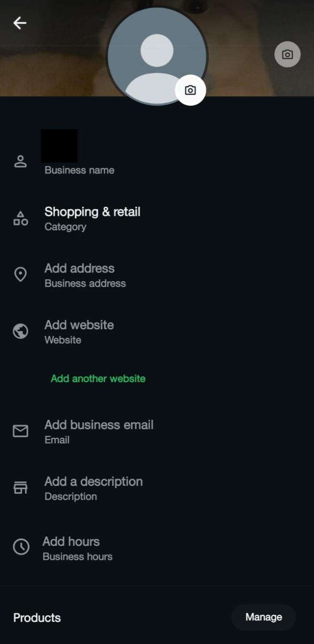Select the Add website field
This screenshot has height=644, width=314.
point(79,325)
